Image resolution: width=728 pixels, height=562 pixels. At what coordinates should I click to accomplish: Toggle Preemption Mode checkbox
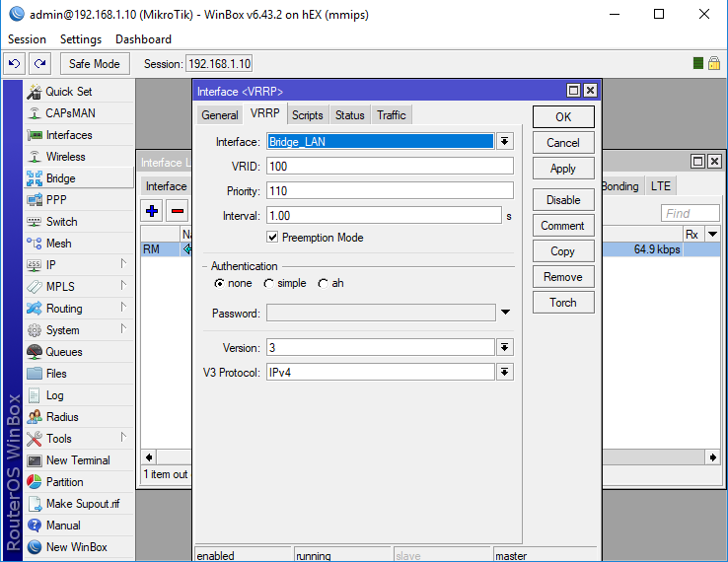point(272,238)
